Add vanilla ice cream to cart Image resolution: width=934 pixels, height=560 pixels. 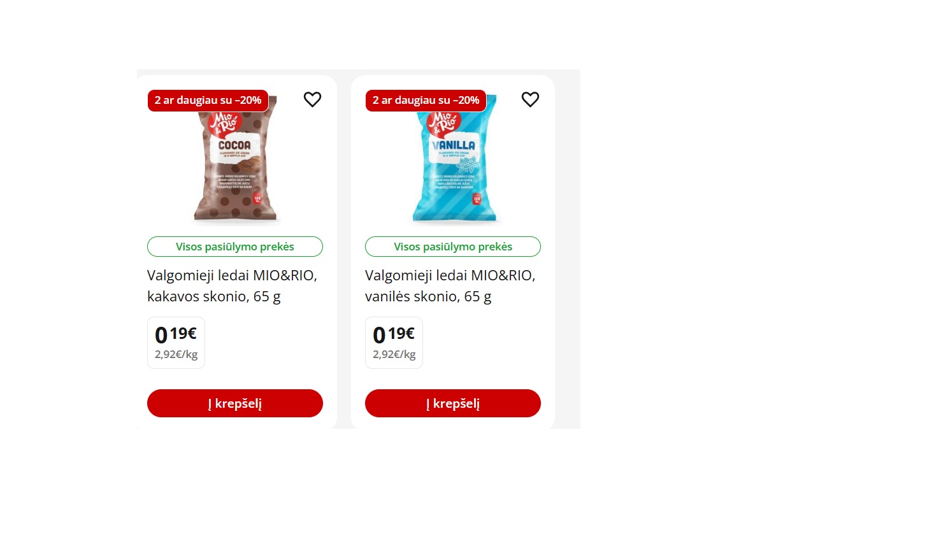453,403
